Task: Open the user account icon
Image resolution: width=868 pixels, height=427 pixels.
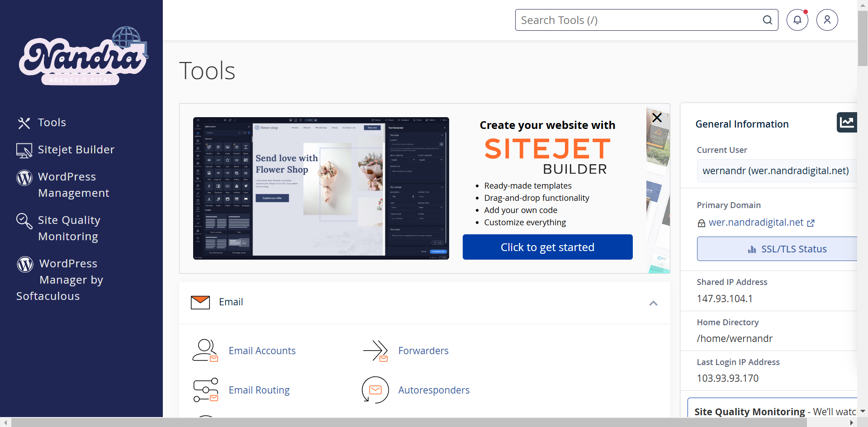Action: pos(827,20)
